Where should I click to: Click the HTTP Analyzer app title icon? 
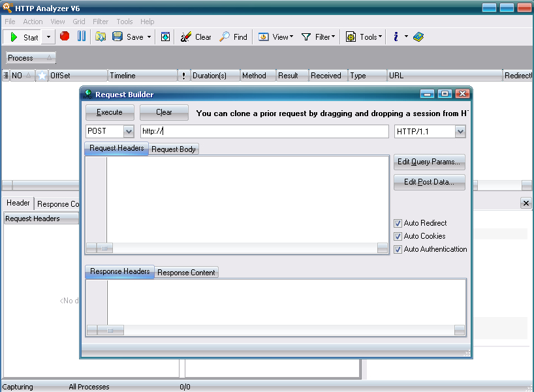tap(7, 7)
